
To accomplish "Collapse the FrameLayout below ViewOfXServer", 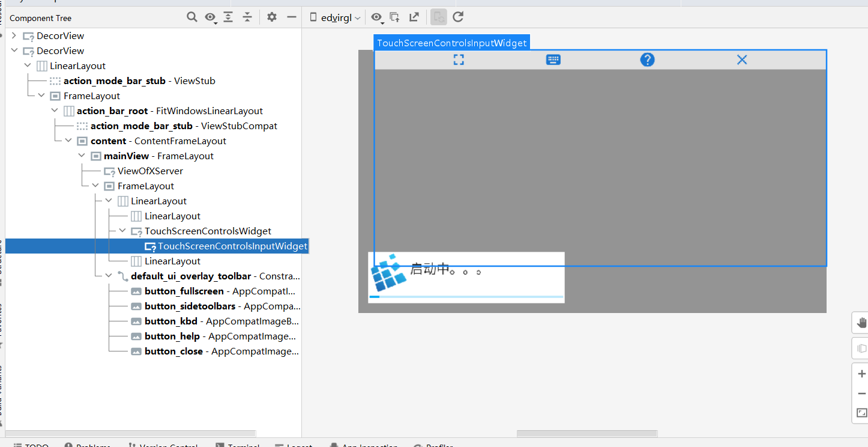I will [95, 186].
